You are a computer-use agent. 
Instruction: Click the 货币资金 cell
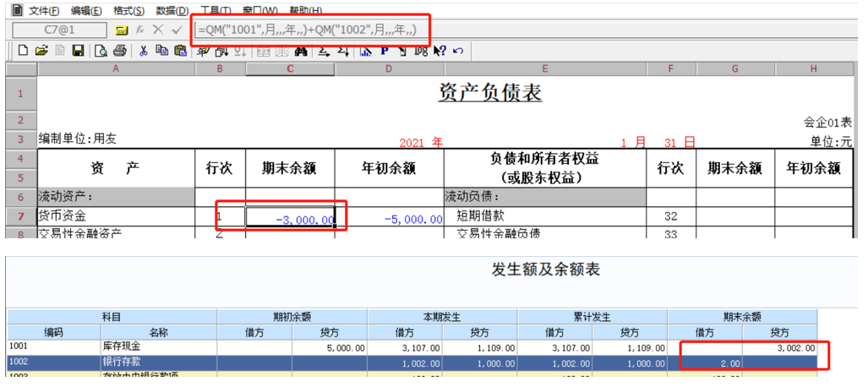(x=116, y=216)
